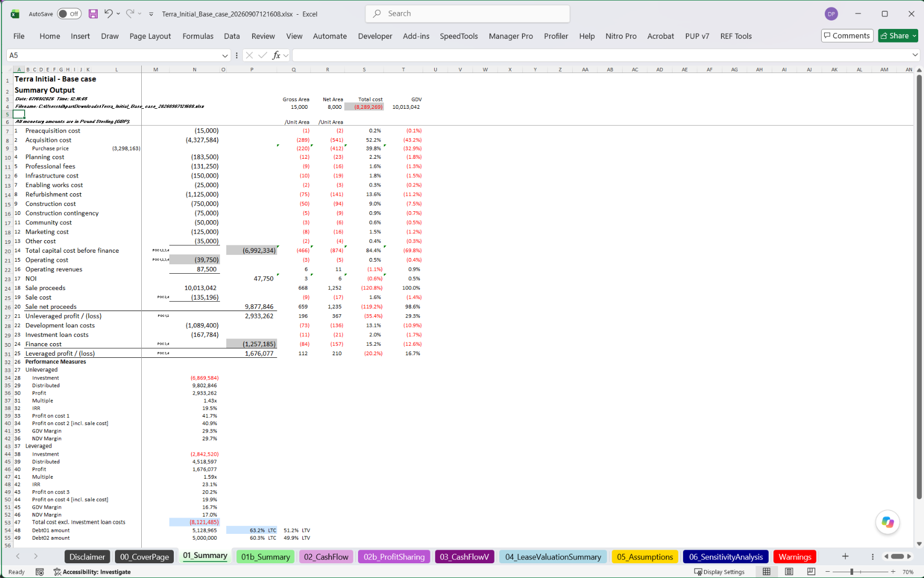Open the Comments pane
Screen dimensions: 924x578
click(x=847, y=36)
